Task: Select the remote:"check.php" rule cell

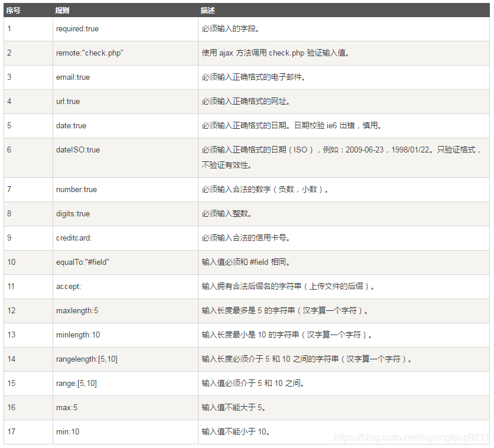Action: [125, 53]
